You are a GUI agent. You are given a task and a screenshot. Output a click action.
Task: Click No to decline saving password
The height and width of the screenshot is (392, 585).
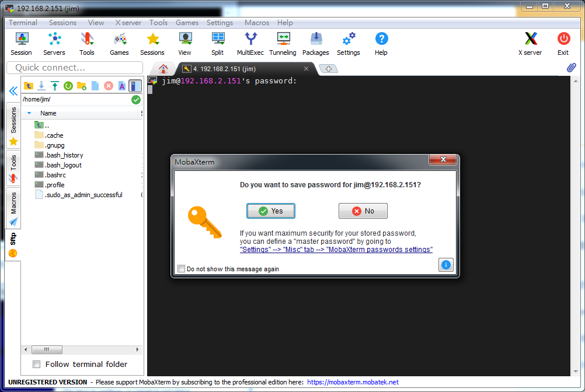point(363,211)
